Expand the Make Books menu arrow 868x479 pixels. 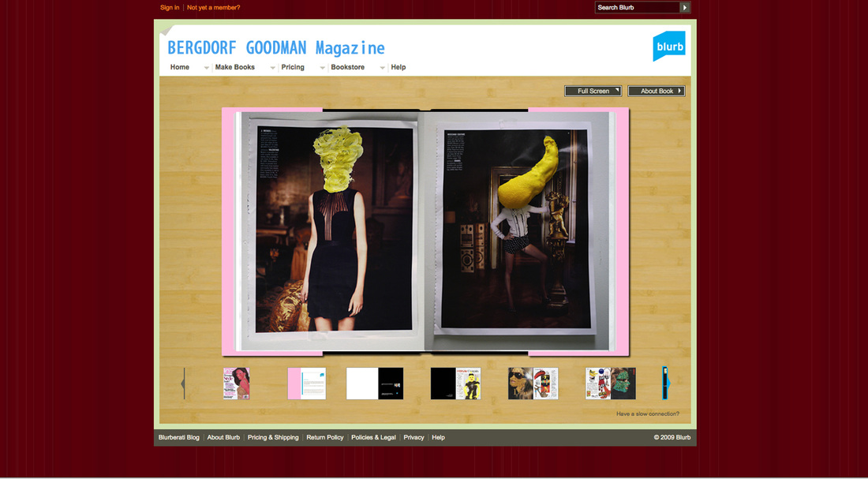coord(272,68)
